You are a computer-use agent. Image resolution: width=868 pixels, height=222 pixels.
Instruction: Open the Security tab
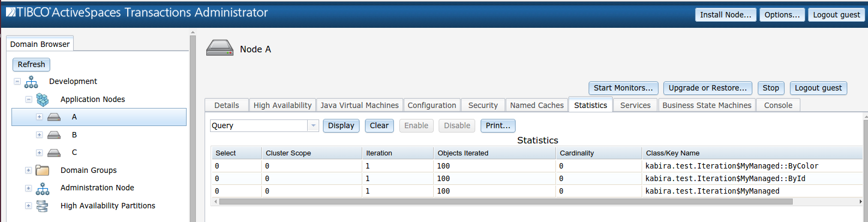click(483, 105)
